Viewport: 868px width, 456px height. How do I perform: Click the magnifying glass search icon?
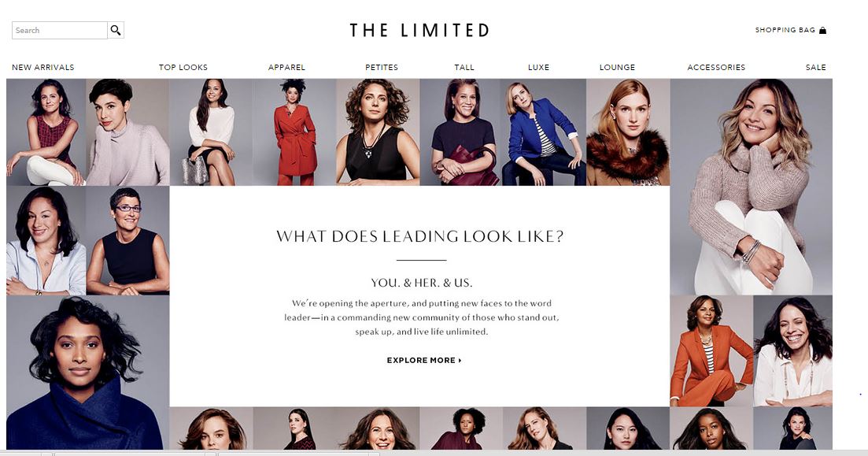[x=116, y=30]
